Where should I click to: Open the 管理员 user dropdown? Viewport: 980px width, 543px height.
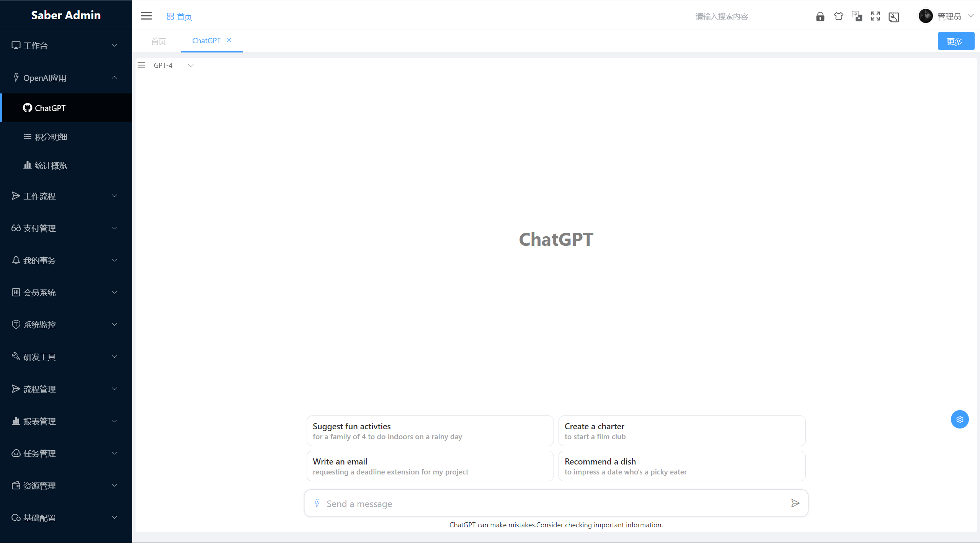tap(955, 16)
